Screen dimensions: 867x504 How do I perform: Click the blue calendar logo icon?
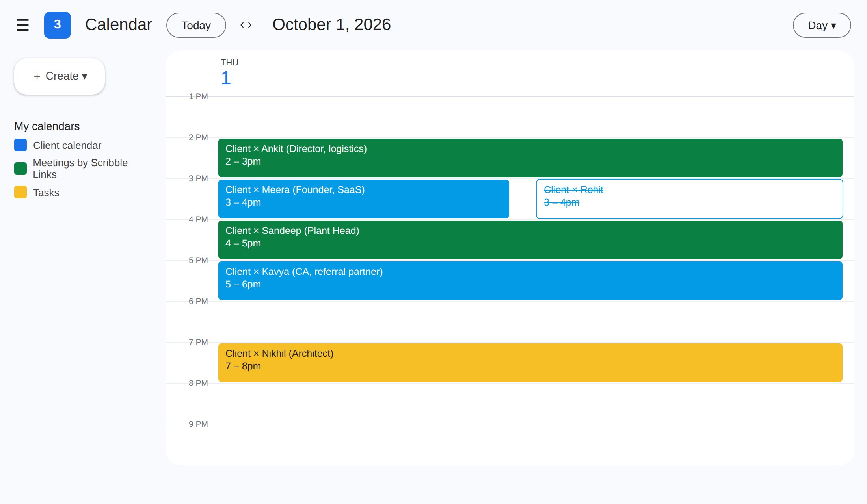(x=58, y=25)
